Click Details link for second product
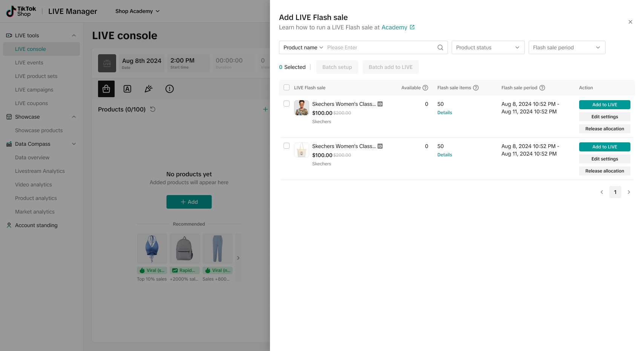Screen dimensions: 644x351 (x=445, y=155)
